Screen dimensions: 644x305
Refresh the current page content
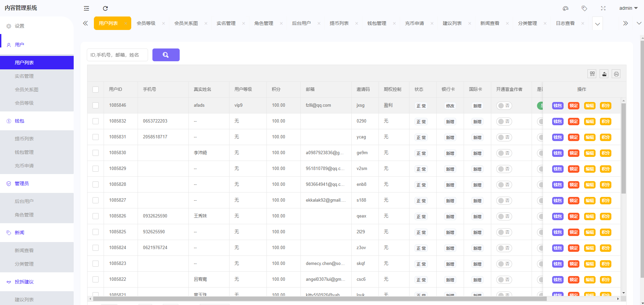(105, 8)
